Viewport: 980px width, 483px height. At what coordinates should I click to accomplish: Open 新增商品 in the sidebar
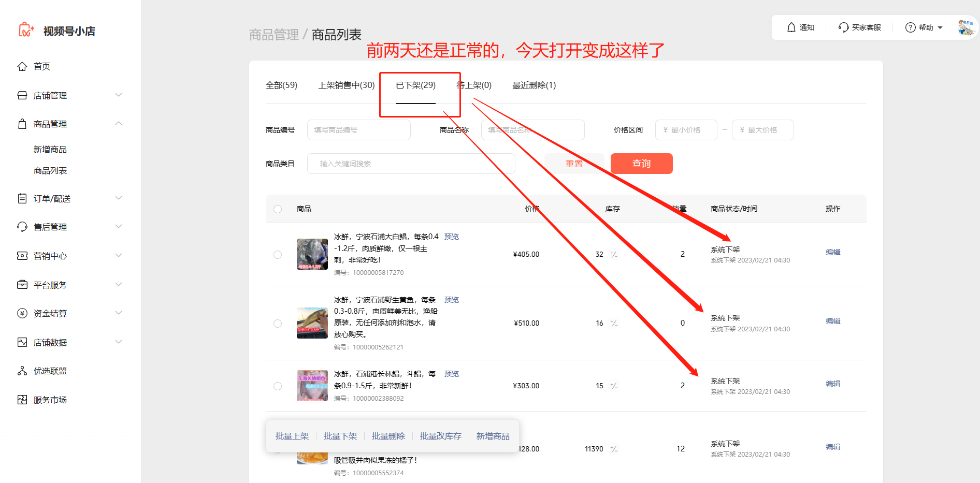coord(50,150)
